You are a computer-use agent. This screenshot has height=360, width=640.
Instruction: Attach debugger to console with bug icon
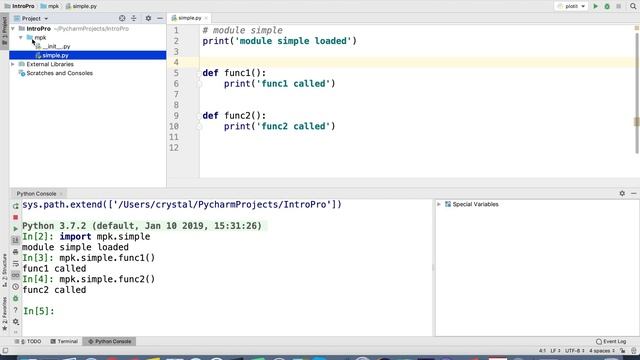coord(16,298)
